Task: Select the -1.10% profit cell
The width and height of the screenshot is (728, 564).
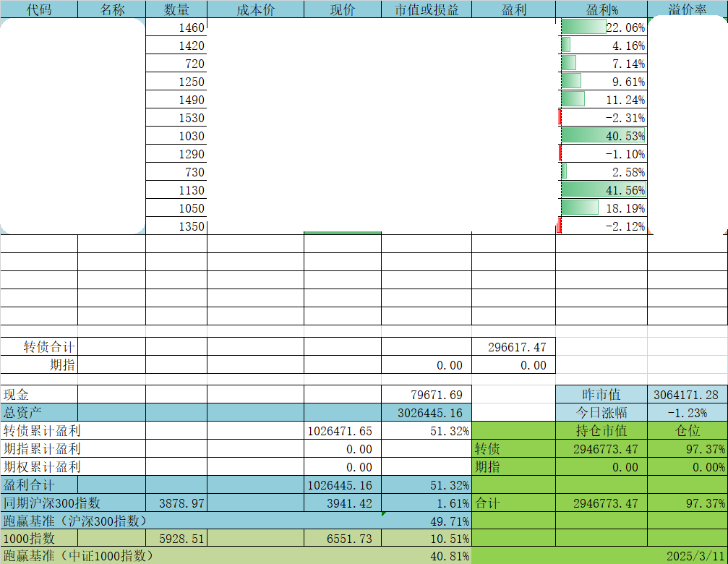Action: [601, 154]
